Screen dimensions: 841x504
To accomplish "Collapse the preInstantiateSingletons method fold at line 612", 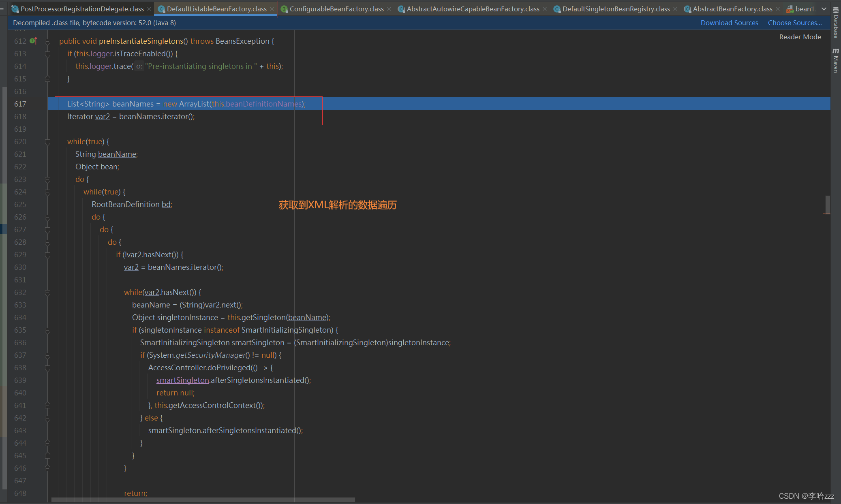I will tap(47, 41).
